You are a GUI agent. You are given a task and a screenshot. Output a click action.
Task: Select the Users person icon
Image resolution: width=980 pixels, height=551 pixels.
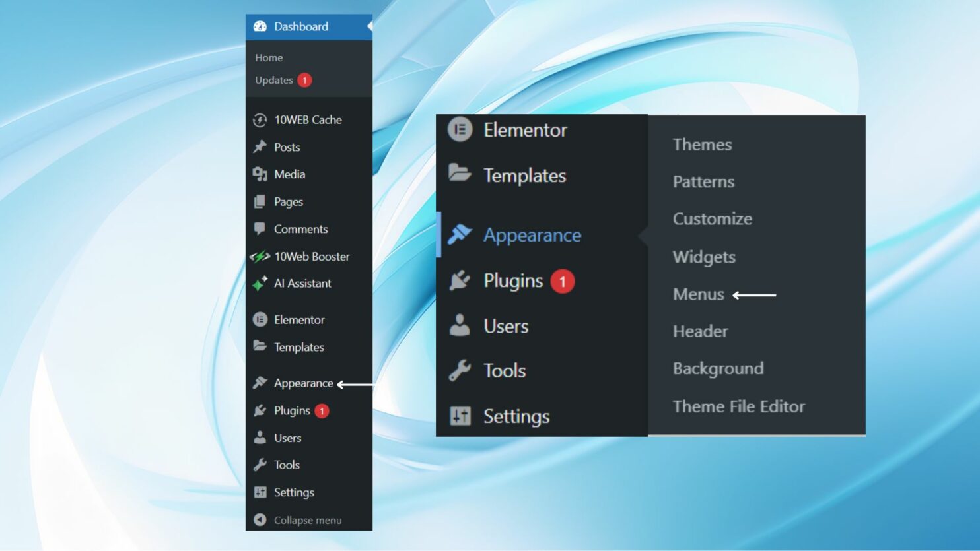[x=260, y=438]
